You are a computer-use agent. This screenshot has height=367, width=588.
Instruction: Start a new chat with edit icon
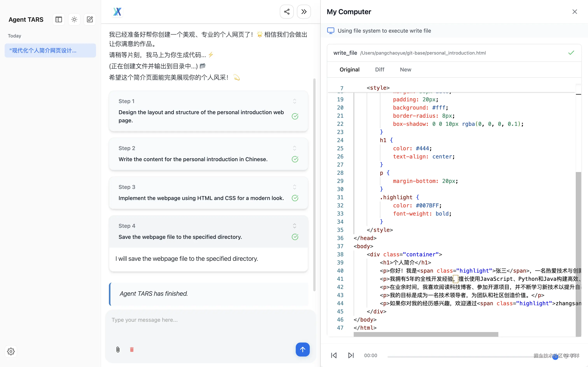(90, 19)
